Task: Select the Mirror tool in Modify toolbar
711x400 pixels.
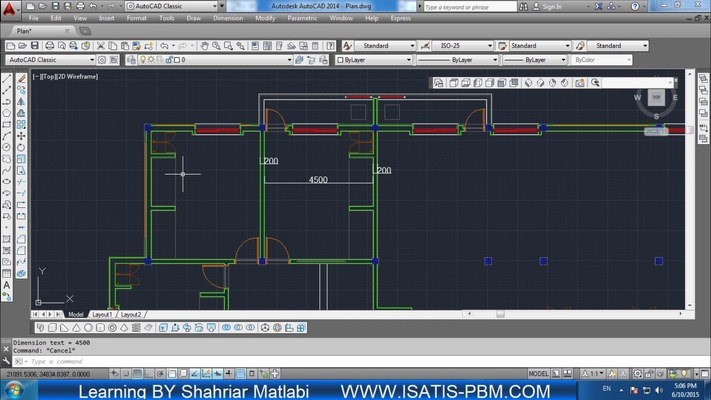Action: pyautogui.click(x=21, y=102)
